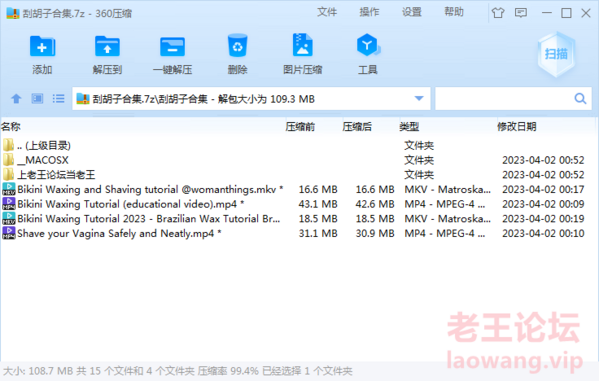
Task: Open the 文件 (File) menu
Action: point(327,12)
